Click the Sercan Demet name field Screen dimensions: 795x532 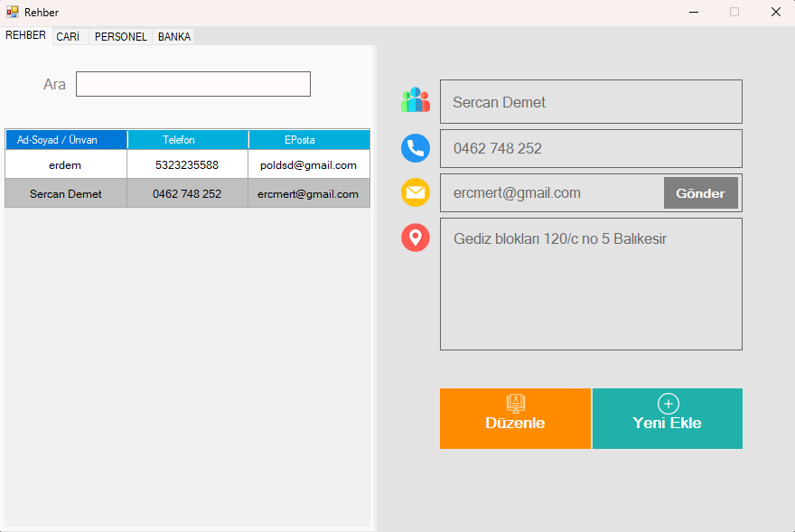pos(591,102)
